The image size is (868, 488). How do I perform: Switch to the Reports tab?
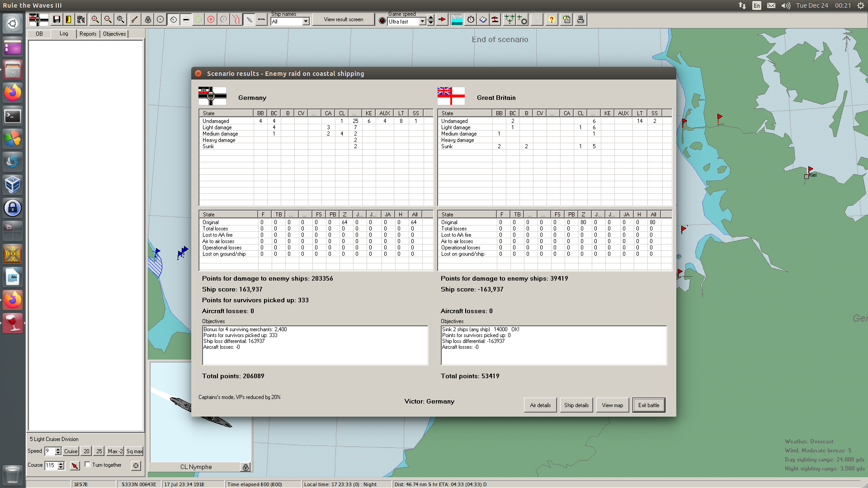pos(88,34)
